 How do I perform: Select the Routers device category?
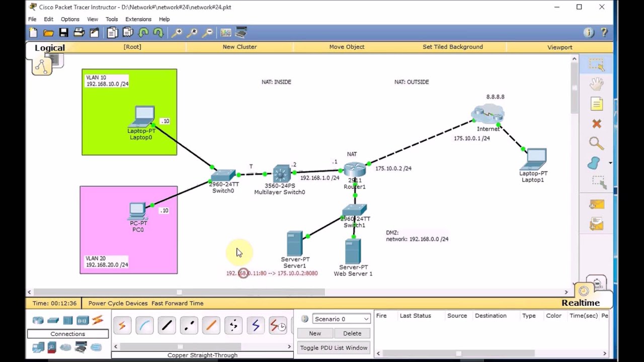(38, 320)
